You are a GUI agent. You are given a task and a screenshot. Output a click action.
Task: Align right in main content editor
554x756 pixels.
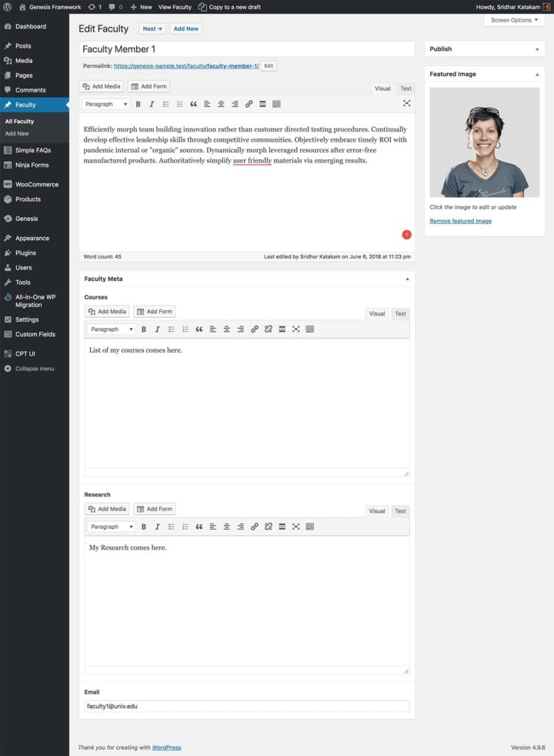click(x=235, y=104)
